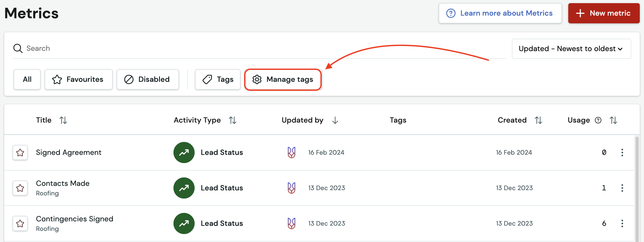The height and width of the screenshot is (242, 644).
Task: Click Lead Status icon in Contacts Made row
Action: (184, 188)
